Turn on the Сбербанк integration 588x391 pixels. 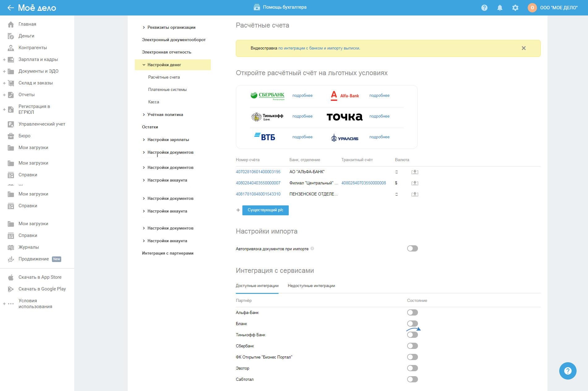pos(412,346)
